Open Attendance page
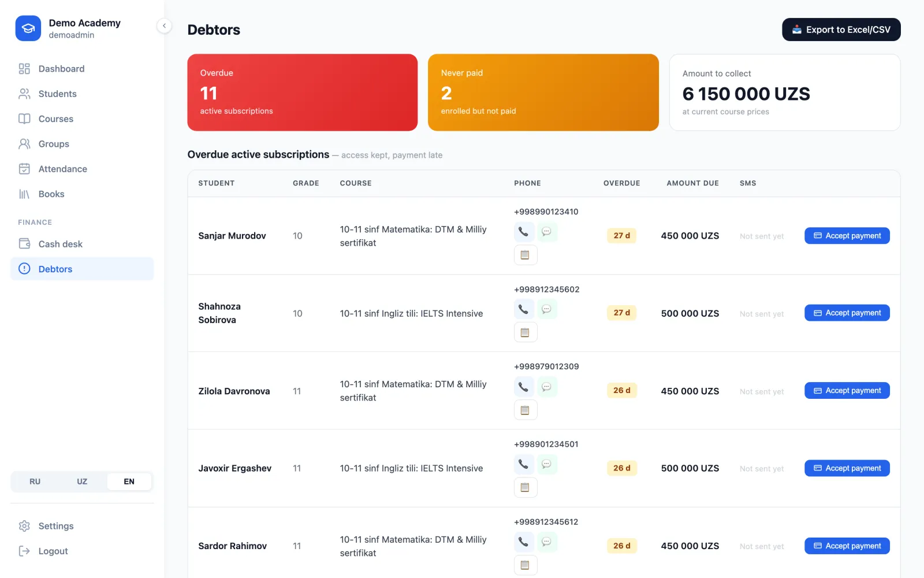The width and height of the screenshot is (924, 578). (82, 169)
